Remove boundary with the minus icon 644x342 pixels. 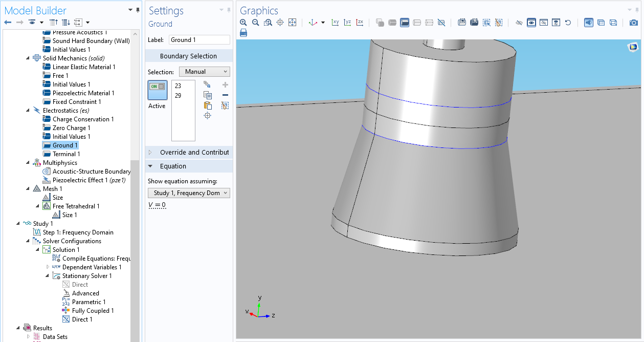pyautogui.click(x=225, y=95)
